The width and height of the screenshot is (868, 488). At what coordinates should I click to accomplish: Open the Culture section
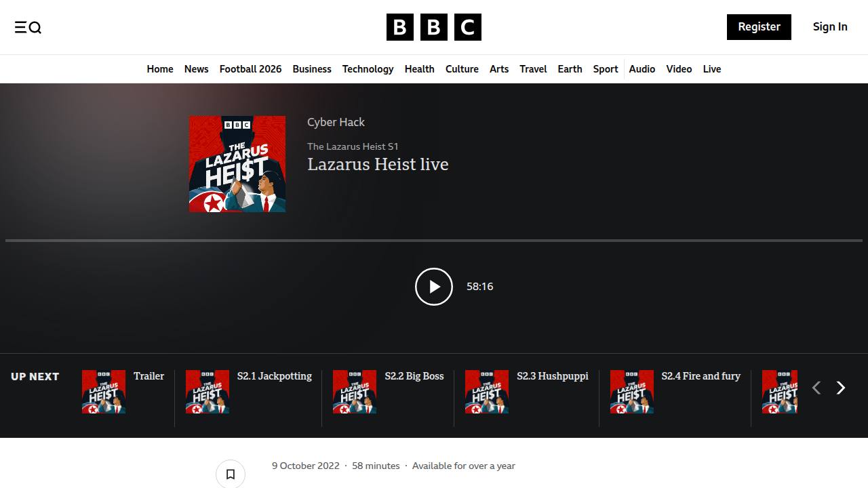tap(462, 69)
